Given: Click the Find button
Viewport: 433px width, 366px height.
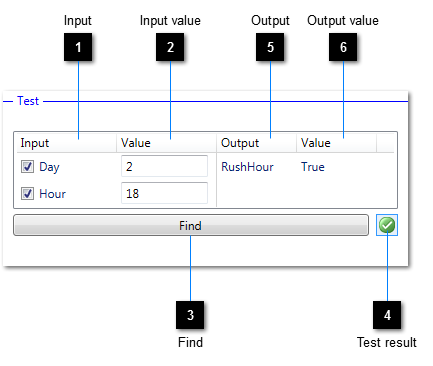Looking at the screenshot, I should click(191, 225).
